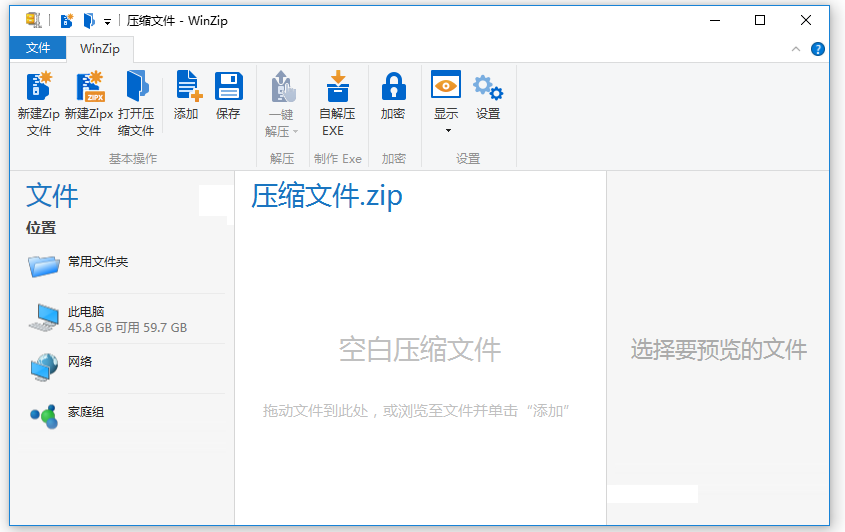
Task: Click the self-extracting EXE (自解压EXE) icon
Action: tap(338, 86)
